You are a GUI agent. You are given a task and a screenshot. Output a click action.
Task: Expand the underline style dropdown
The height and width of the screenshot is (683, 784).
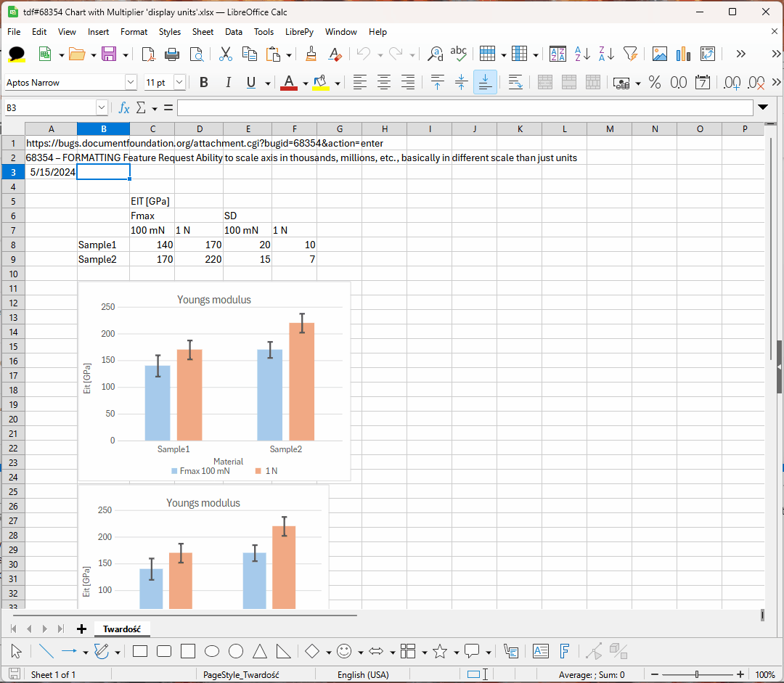(x=267, y=83)
